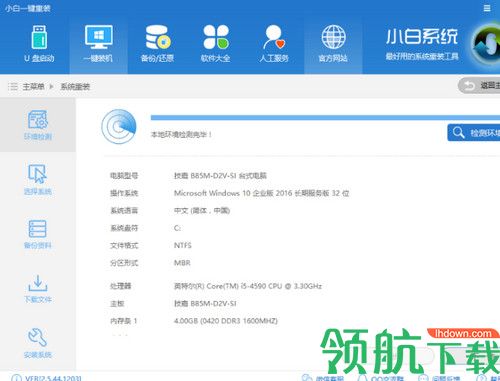Image resolution: width=500 pixels, height=381 pixels.
Task: Click the 系统重装 breadcrumb
Action: [x=75, y=87]
